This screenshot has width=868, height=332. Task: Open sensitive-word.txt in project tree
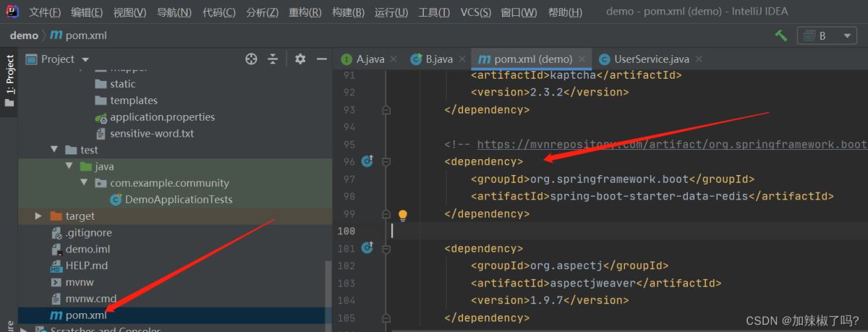click(145, 134)
